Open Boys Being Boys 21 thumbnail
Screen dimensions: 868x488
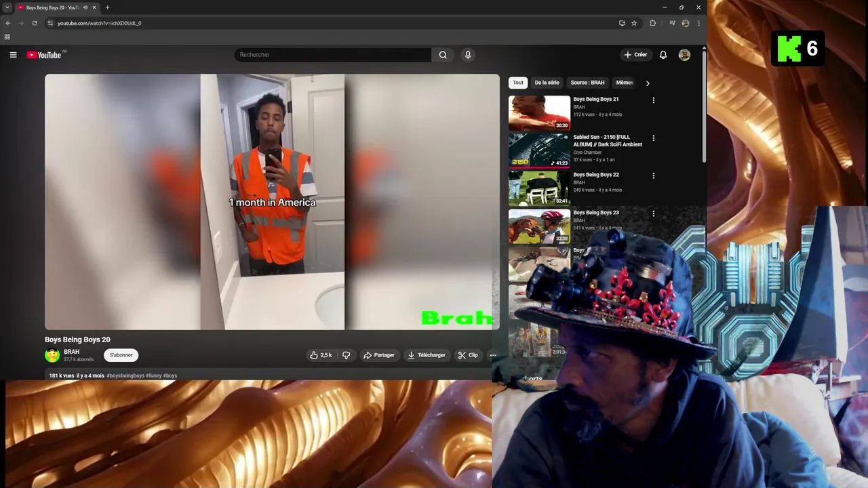coord(539,113)
